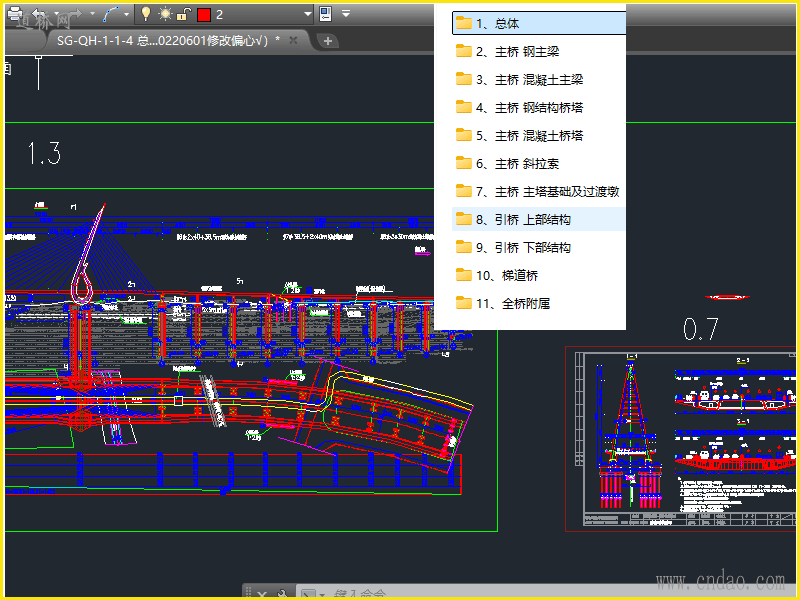The height and width of the screenshot is (600, 800).
Task: Open the layer list dropdown showing 2
Action: (x=308, y=14)
